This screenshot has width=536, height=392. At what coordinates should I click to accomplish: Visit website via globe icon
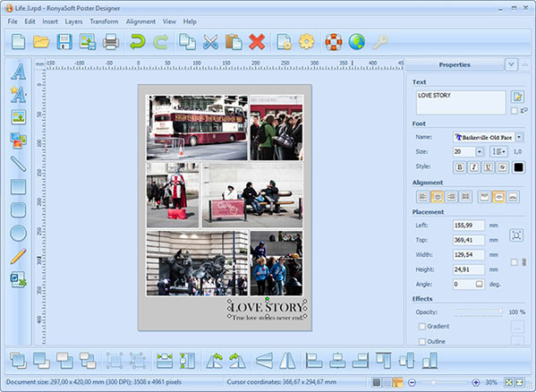pyautogui.click(x=356, y=42)
